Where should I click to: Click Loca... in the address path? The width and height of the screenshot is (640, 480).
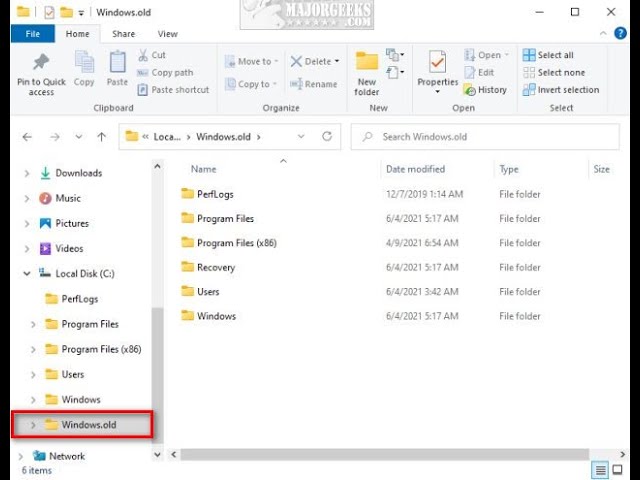[x=167, y=137]
